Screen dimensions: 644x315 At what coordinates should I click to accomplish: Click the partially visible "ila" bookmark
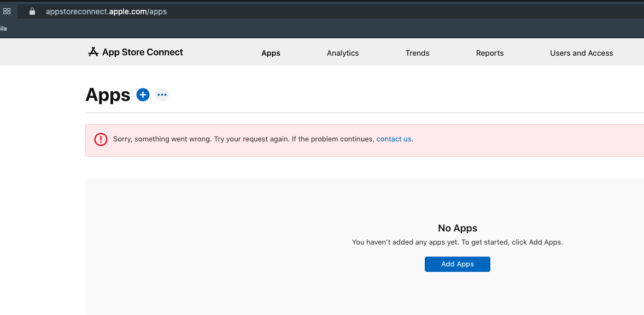pos(3,28)
